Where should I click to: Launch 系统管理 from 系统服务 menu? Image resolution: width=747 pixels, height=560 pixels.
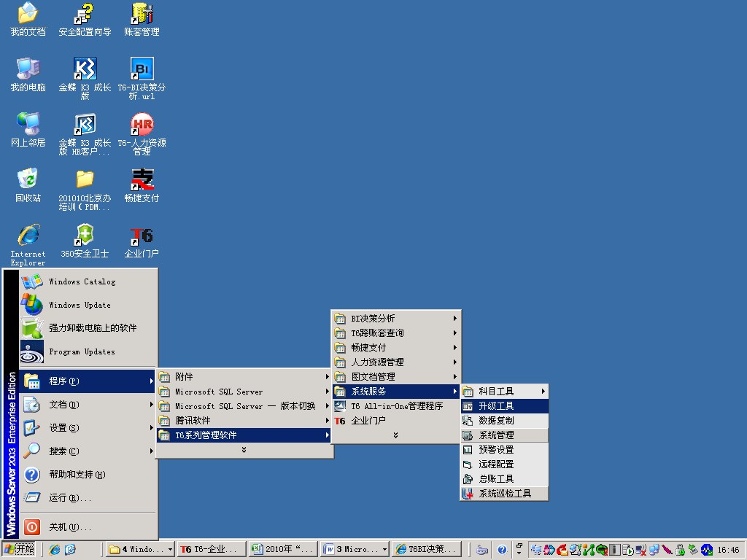[505, 435]
